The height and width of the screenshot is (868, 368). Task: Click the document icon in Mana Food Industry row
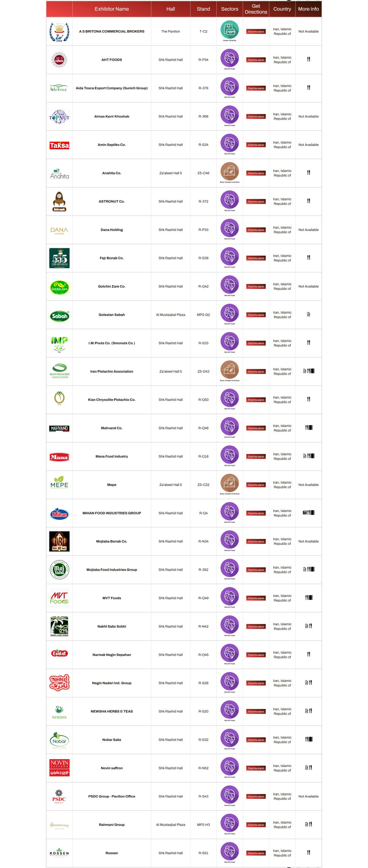coord(305,456)
